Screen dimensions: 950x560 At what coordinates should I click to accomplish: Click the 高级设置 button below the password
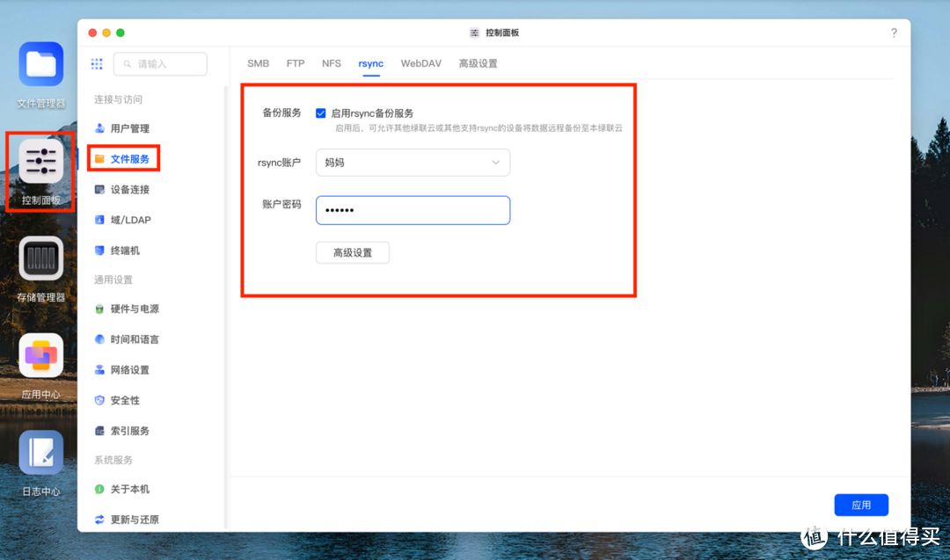[x=352, y=252]
